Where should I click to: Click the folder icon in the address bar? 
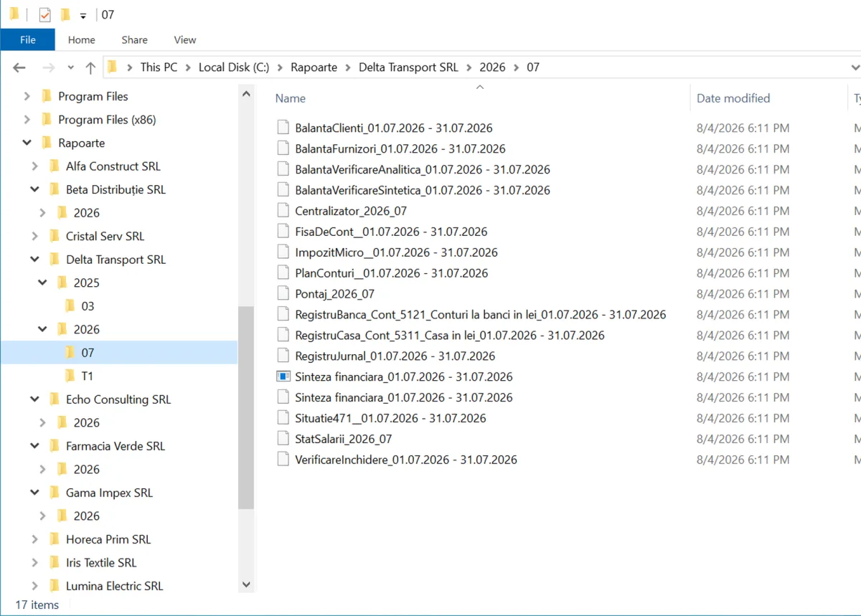112,67
